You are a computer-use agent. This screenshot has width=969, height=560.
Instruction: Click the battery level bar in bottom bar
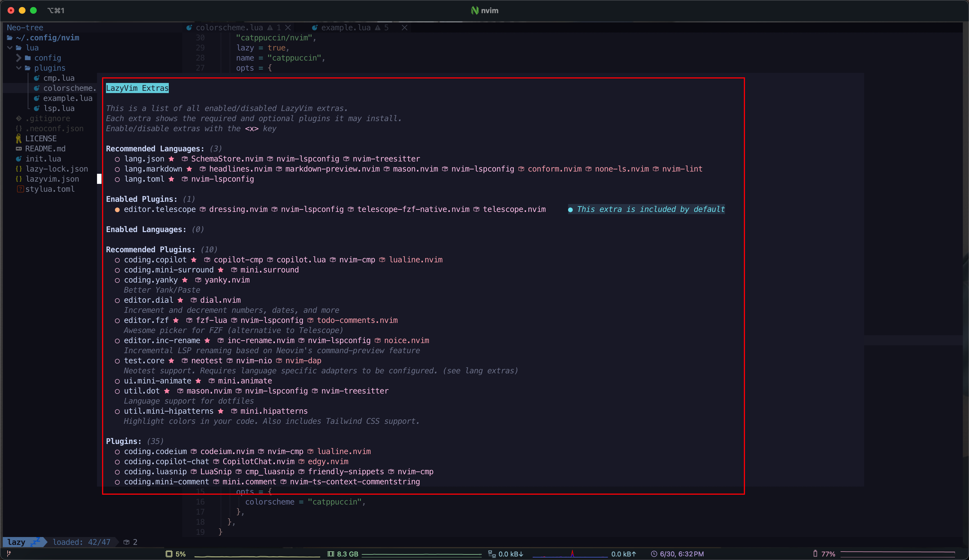point(898,554)
